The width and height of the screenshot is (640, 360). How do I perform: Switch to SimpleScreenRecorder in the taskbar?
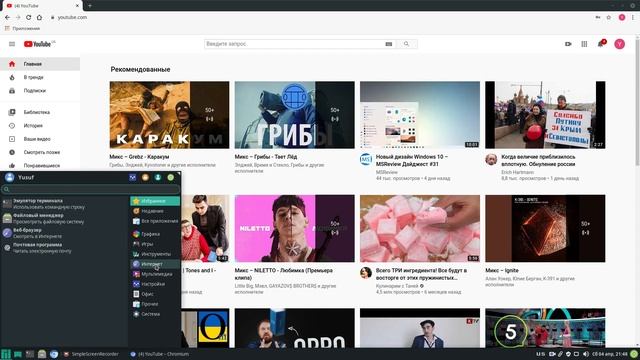point(91,354)
